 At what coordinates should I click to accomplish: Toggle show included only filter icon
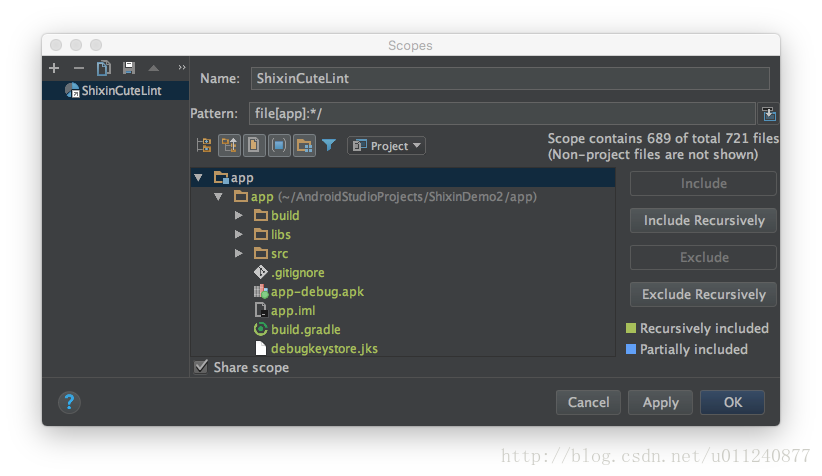[329, 145]
